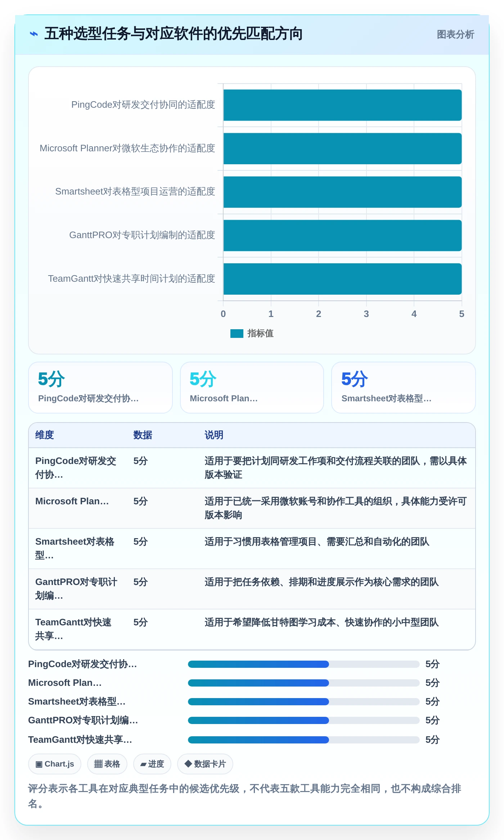The height and width of the screenshot is (840, 504).
Task: Click the 图表分析 label in header
Action: pos(455,35)
